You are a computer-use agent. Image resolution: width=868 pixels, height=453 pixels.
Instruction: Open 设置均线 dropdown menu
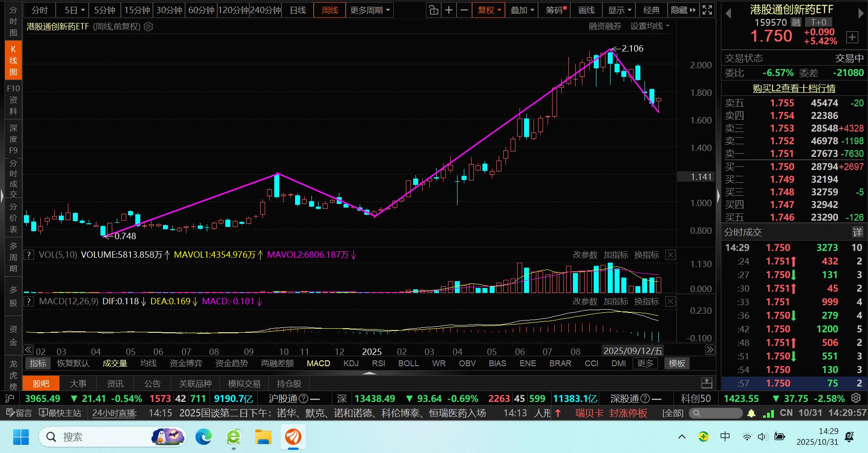[x=649, y=27]
